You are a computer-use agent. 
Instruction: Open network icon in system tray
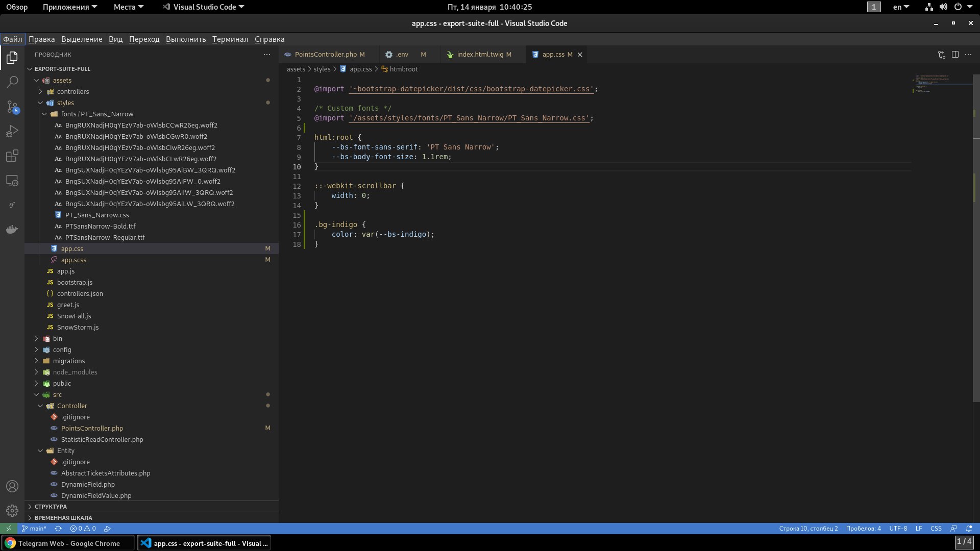(x=929, y=7)
